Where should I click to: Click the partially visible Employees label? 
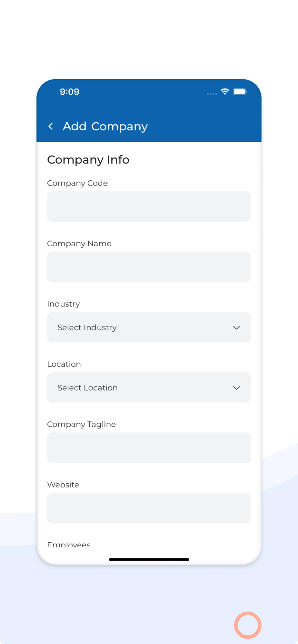69,545
